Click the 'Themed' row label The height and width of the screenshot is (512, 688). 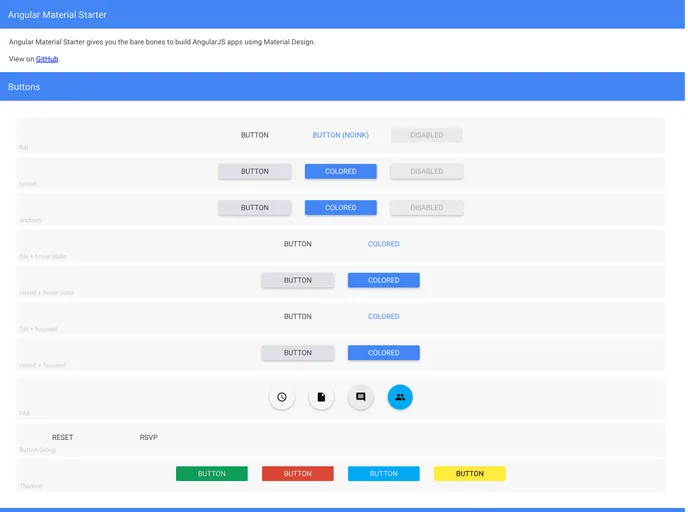tap(31, 486)
